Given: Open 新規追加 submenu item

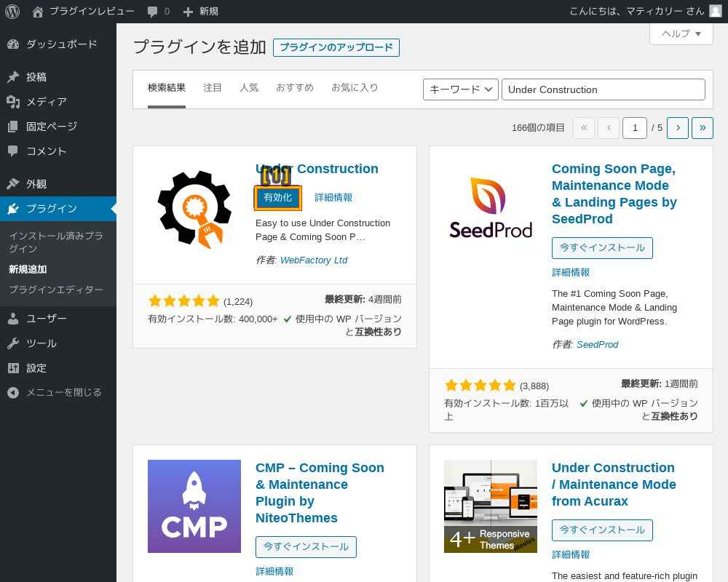Looking at the screenshot, I should pos(28,269).
